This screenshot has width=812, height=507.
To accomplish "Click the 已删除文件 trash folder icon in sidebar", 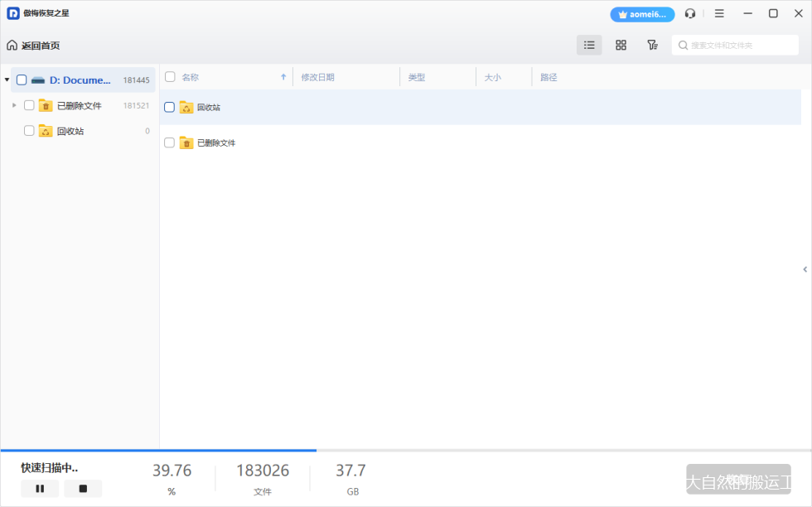I will [46, 105].
